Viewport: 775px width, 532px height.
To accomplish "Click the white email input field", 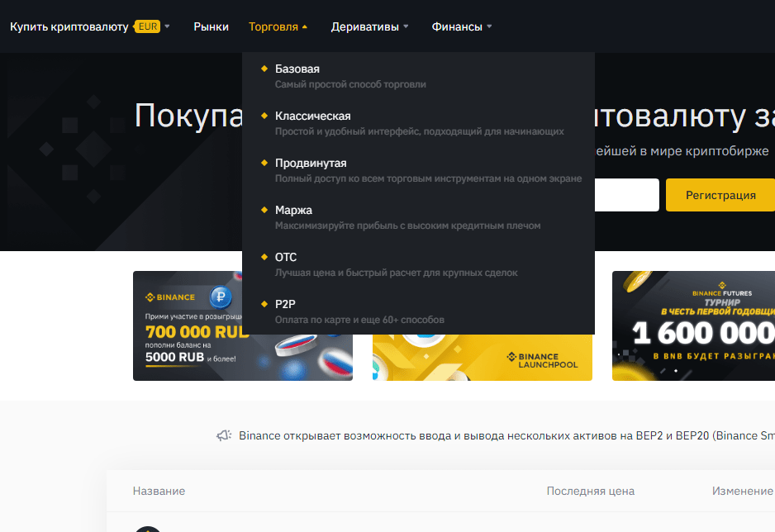I will (627, 195).
